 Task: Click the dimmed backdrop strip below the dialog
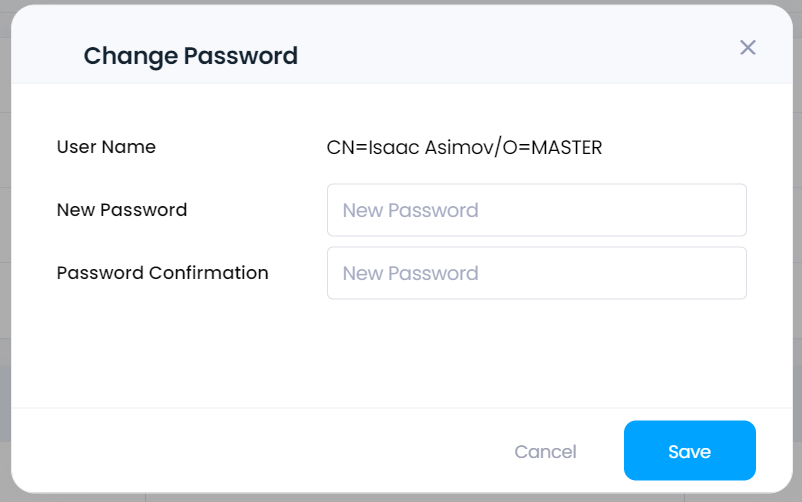tap(402, 498)
